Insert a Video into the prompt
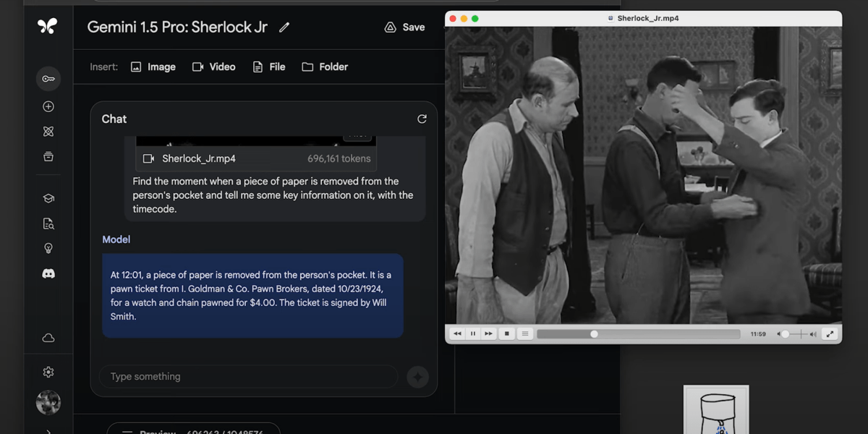This screenshot has height=434, width=868. [213, 67]
